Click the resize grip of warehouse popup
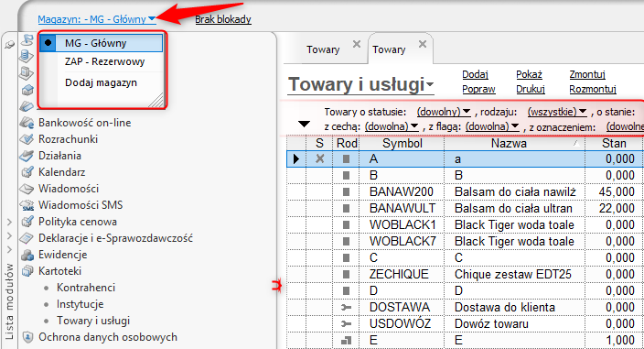This screenshot has width=644, height=349. (x=156, y=101)
